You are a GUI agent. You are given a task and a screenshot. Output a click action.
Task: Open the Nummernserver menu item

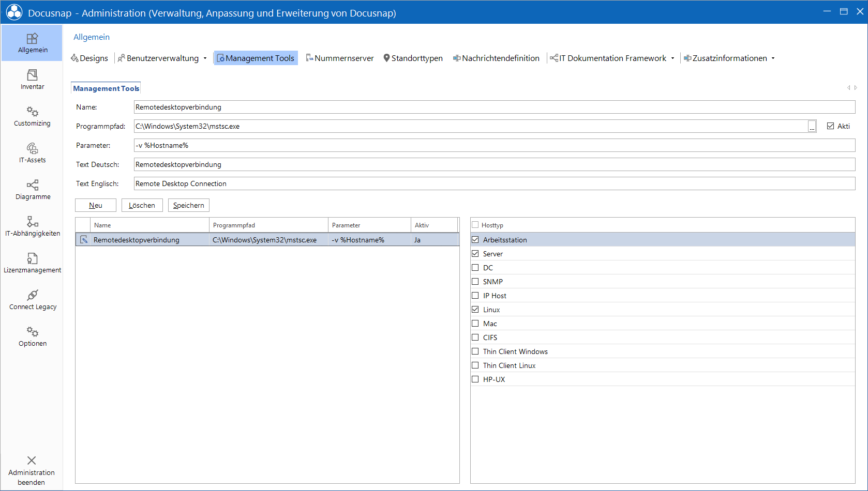[x=340, y=58]
